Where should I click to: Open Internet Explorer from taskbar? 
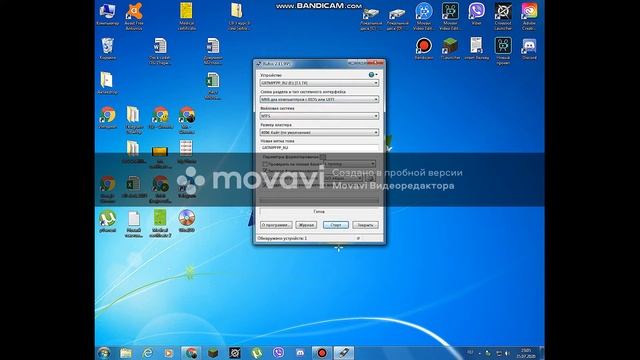pos(147,353)
